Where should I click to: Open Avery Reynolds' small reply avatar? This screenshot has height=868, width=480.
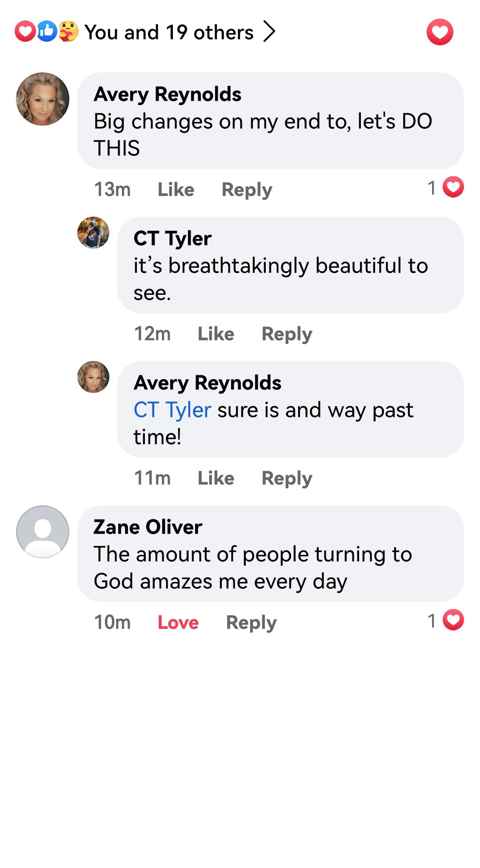click(93, 377)
